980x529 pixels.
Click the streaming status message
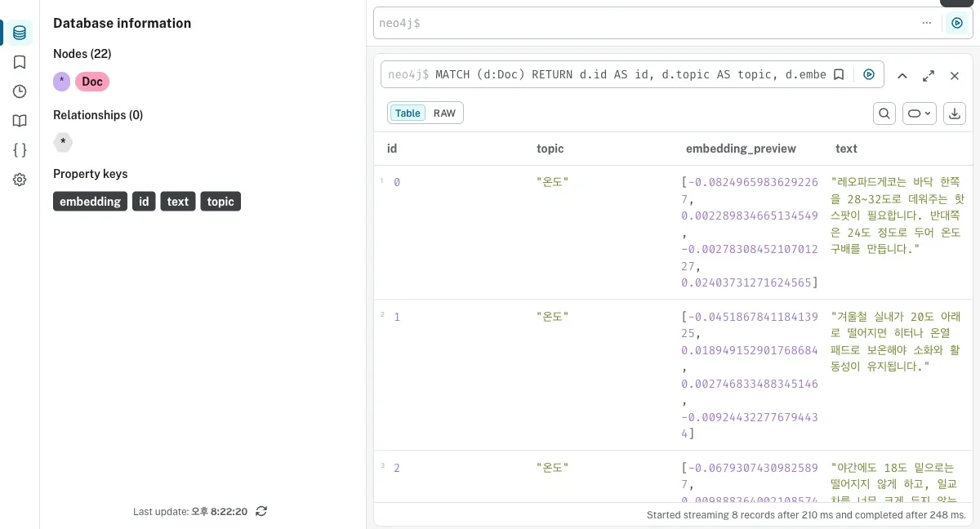pyautogui.click(x=806, y=515)
